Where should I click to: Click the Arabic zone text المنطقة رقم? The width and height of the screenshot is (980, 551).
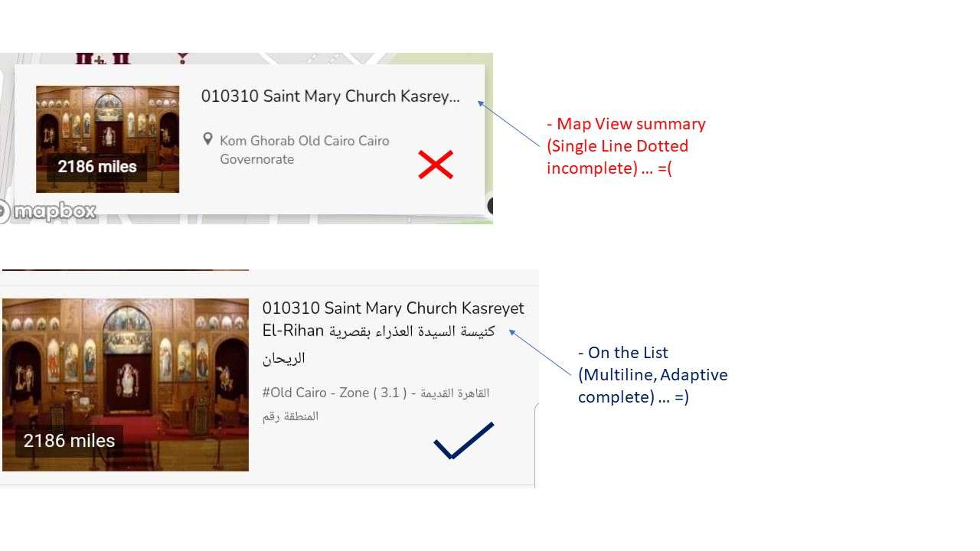(x=291, y=416)
